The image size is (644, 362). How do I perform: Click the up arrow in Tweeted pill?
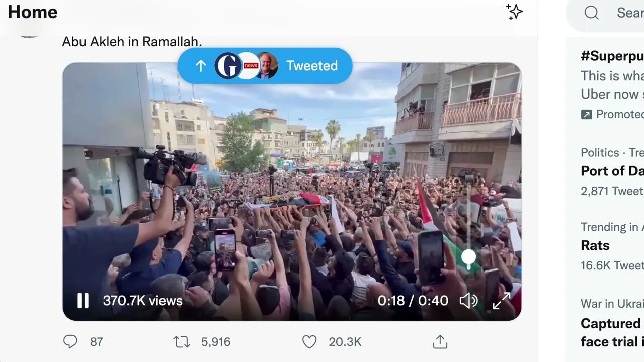[x=201, y=66]
